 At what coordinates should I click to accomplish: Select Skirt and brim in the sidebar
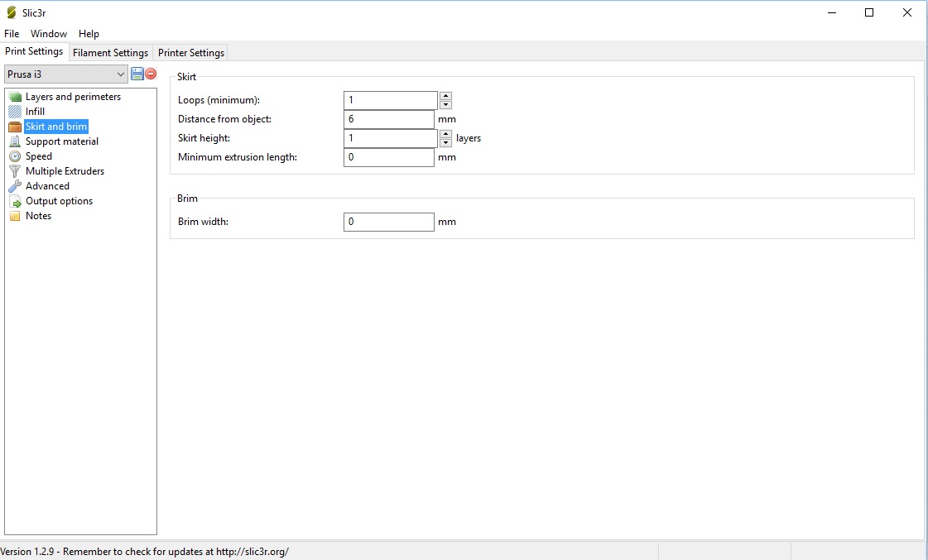[56, 127]
